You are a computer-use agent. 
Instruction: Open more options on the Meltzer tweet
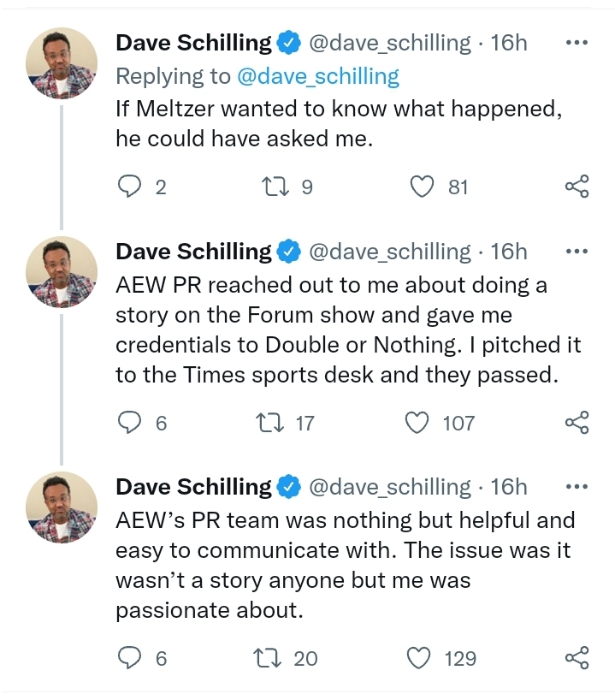click(x=577, y=42)
